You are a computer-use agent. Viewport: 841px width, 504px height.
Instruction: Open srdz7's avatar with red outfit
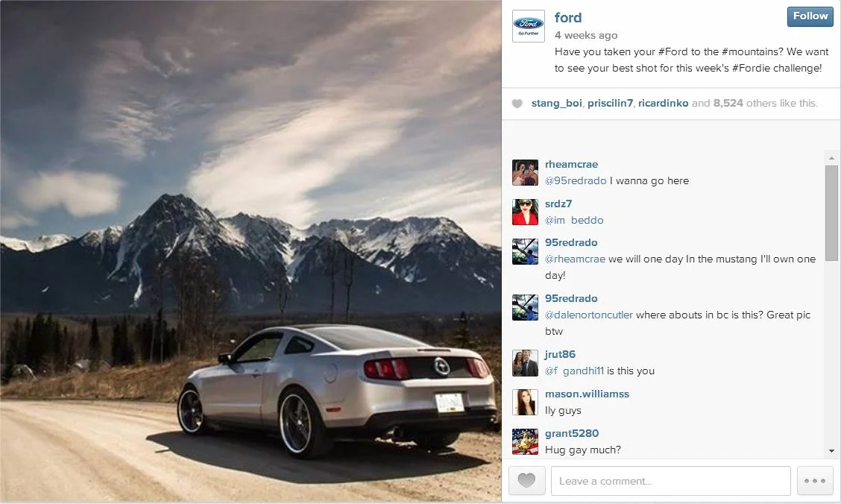525,212
